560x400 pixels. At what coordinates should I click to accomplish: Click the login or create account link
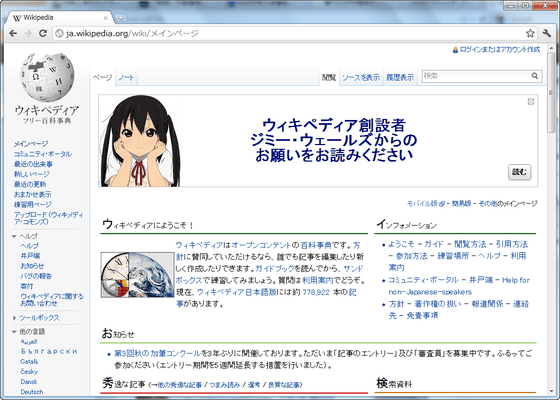500,50
